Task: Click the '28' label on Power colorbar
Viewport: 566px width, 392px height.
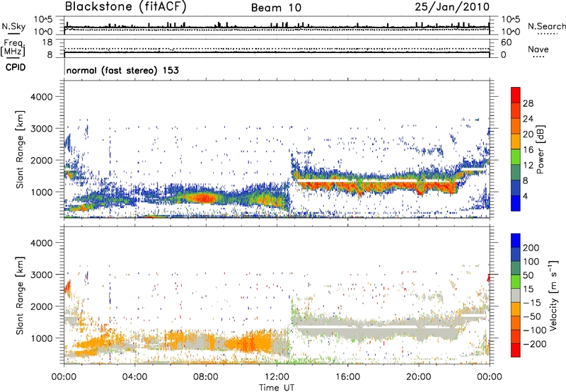Action: 528,103
